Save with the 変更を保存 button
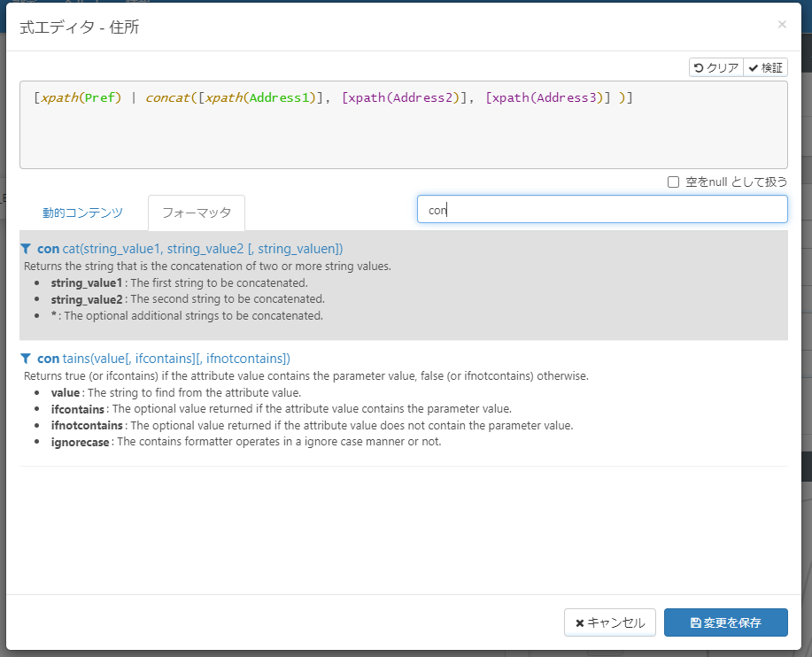The height and width of the screenshot is (657, 812). click(726, 622)
